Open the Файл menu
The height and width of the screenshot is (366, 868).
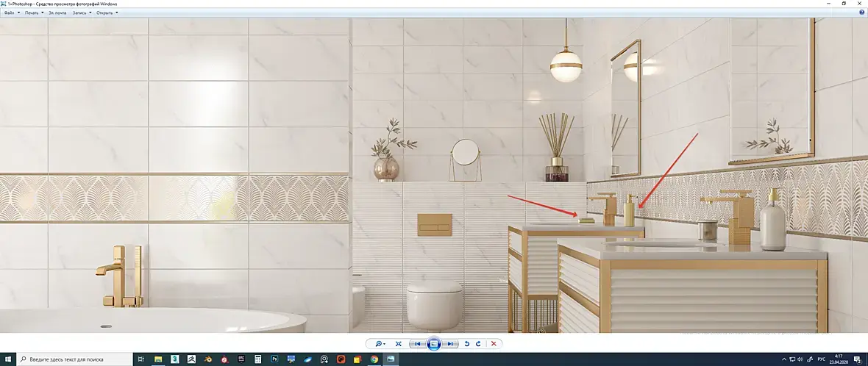click(x=11, y=12)
